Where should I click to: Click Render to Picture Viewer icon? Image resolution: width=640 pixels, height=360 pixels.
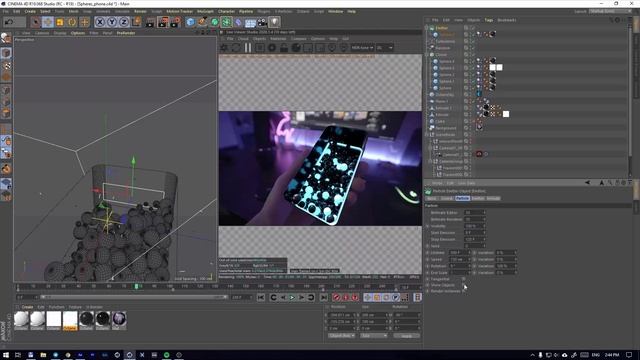[x=163, y=22]
